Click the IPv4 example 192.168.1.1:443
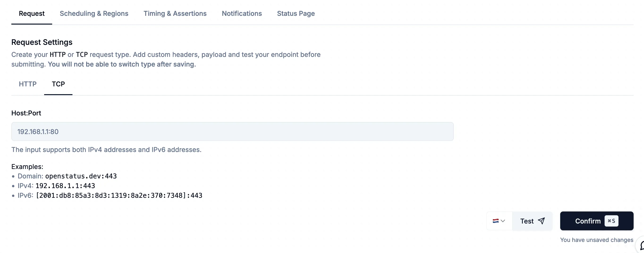 (x=65, y=186)
